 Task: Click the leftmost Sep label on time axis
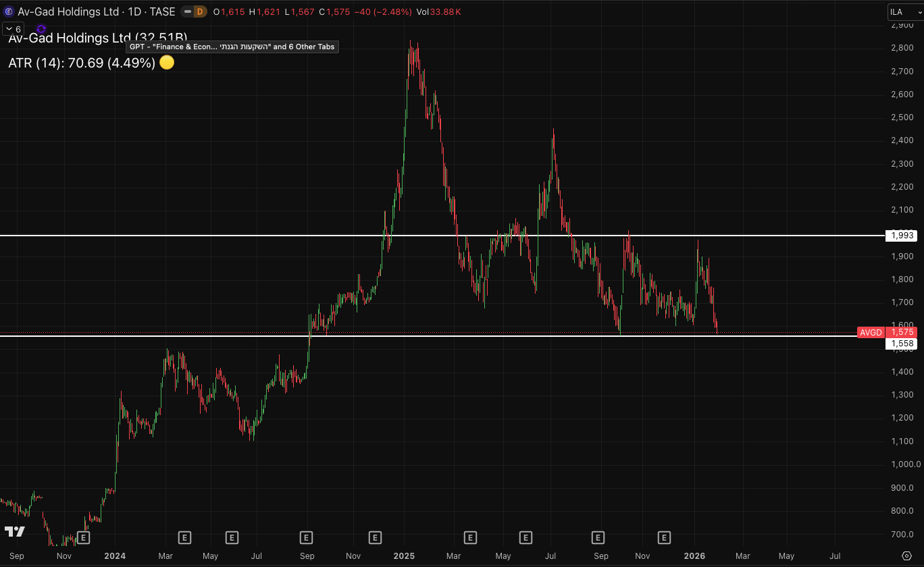[x=17, y=556]
